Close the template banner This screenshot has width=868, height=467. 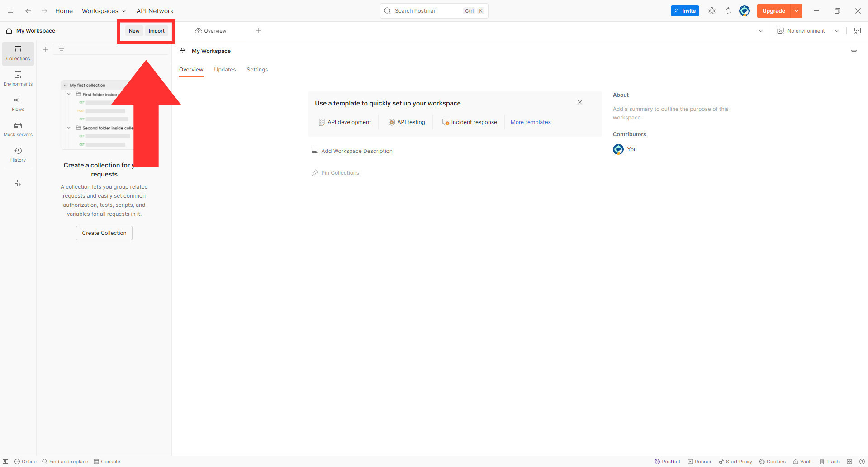point(580,102)
